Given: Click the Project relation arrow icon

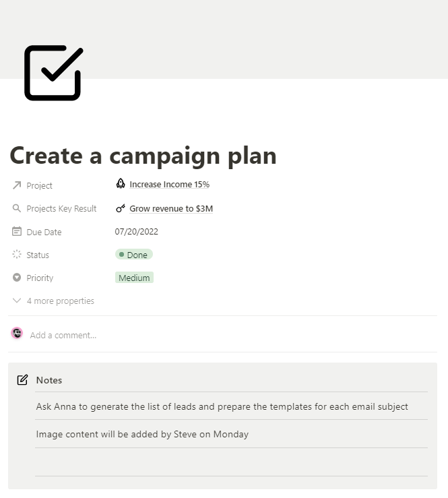Looking at the screenshot, I should tap(17, 185).
